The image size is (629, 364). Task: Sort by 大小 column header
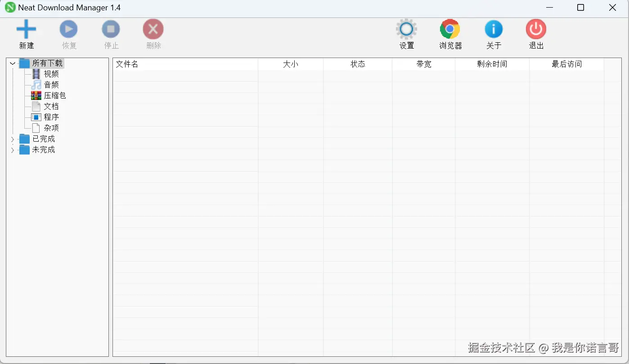coord(291,64)
